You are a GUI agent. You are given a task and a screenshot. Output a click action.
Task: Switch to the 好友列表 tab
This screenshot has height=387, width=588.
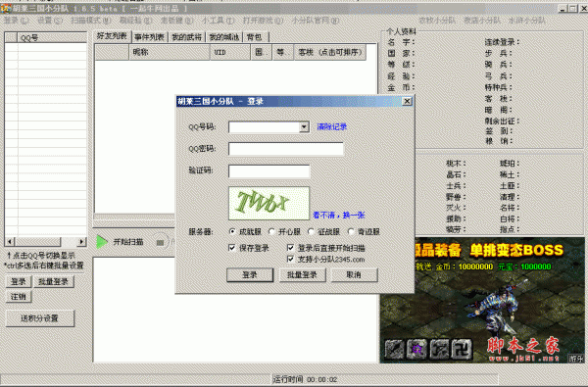pos(112,36)
